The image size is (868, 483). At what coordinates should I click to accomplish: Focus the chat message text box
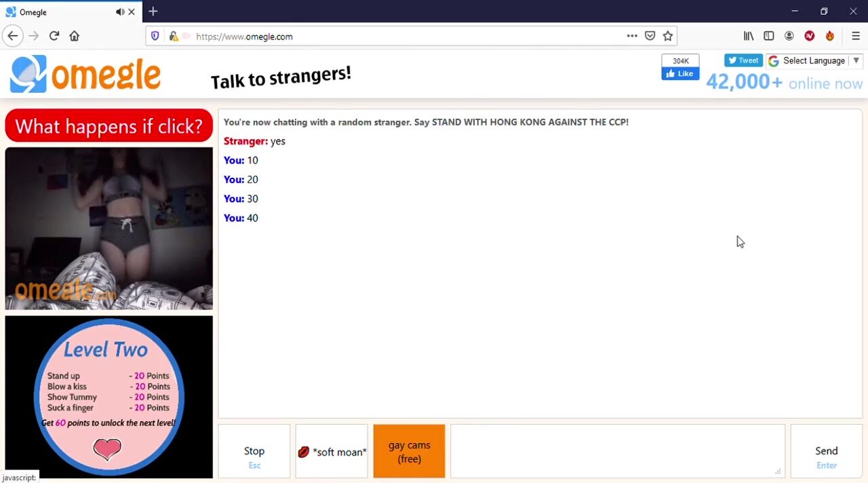click(617, 450)
